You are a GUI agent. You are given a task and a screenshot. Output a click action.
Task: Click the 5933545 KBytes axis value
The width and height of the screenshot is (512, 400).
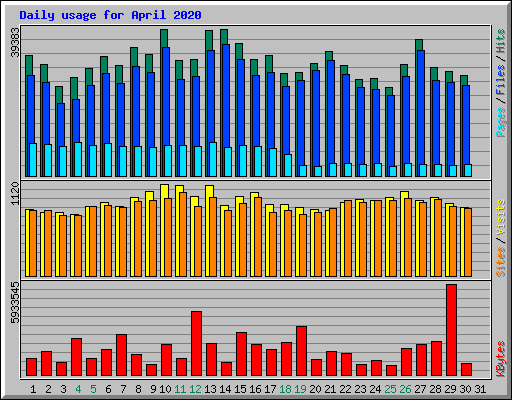pos(15,303)
